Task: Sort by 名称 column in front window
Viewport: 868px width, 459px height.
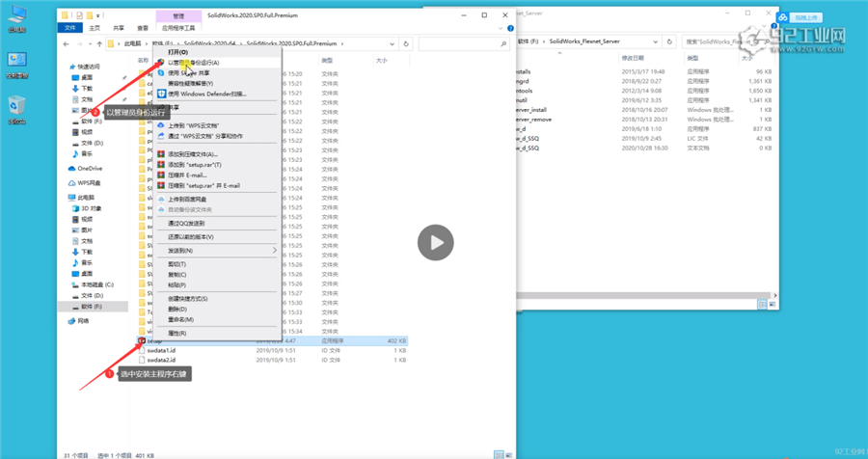Action: pos(143,61)
